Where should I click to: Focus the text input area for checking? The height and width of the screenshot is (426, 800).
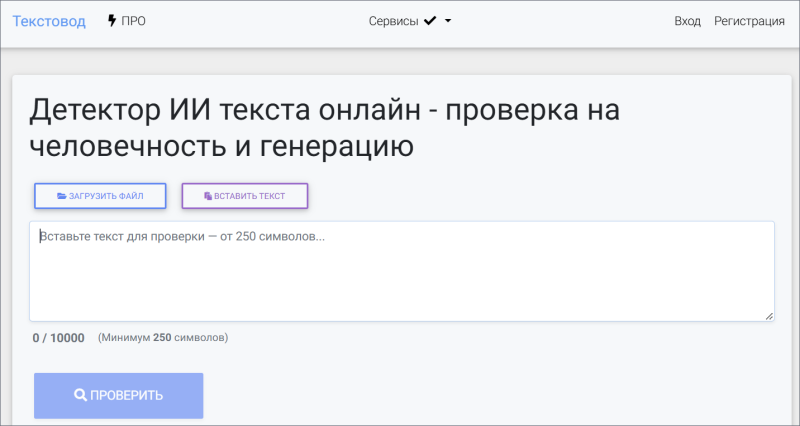click(x=402, y=271)
